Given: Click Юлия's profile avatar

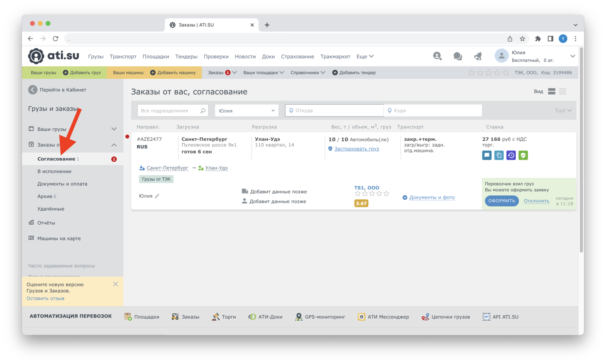Looking at the screenshot, I should tap(501, 56).
